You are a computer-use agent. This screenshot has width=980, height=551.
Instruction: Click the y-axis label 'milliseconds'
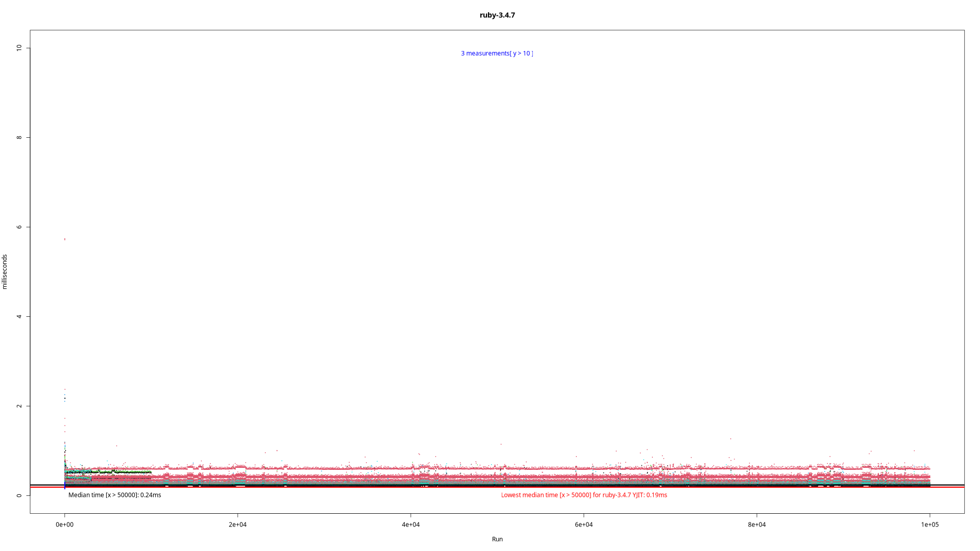click(5, 272)
